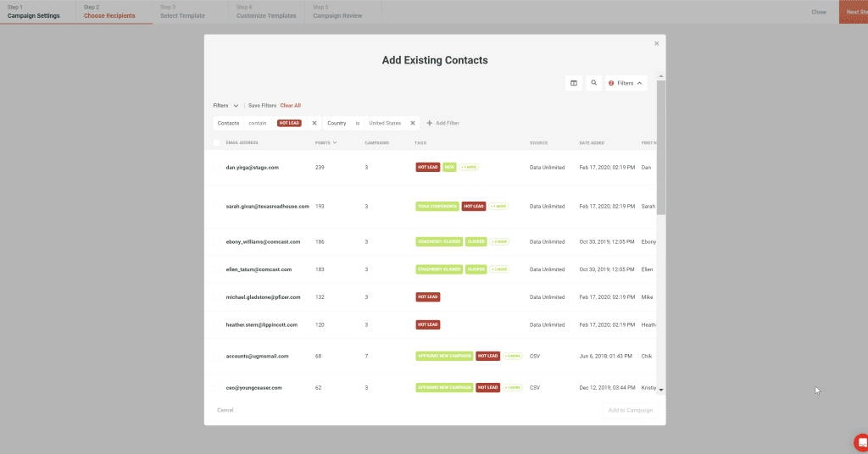Image resolution: width=868 pixels, height=454 pixels.
Task: Select checkbox for dan.yirga@stago.com
Action: tap(216, 168)
